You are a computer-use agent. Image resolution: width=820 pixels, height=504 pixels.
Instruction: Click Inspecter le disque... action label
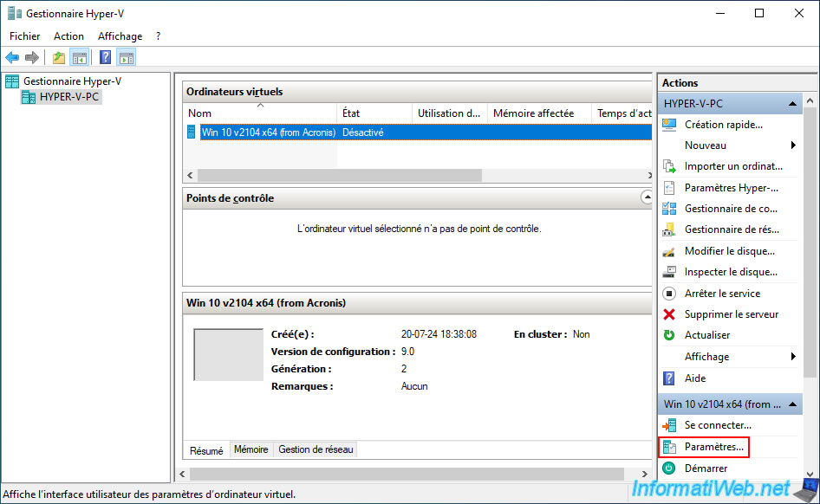point(731,272)
